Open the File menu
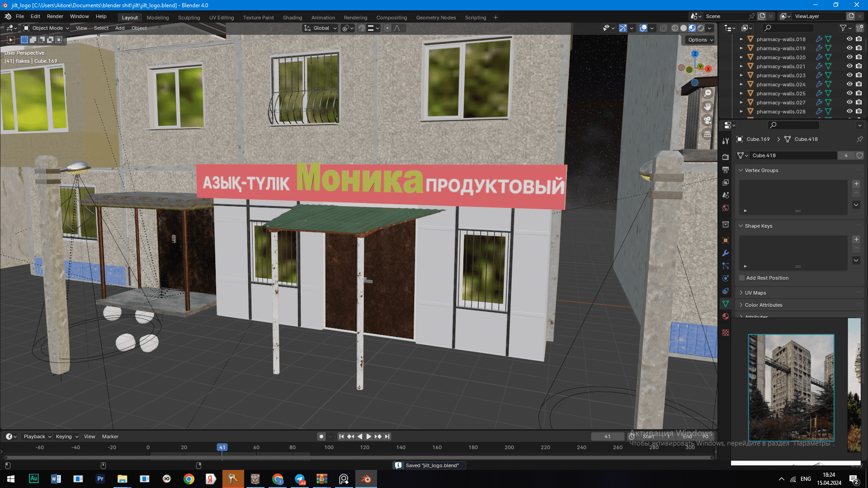This screenshot has width=868, height=488. pos(20,16)
